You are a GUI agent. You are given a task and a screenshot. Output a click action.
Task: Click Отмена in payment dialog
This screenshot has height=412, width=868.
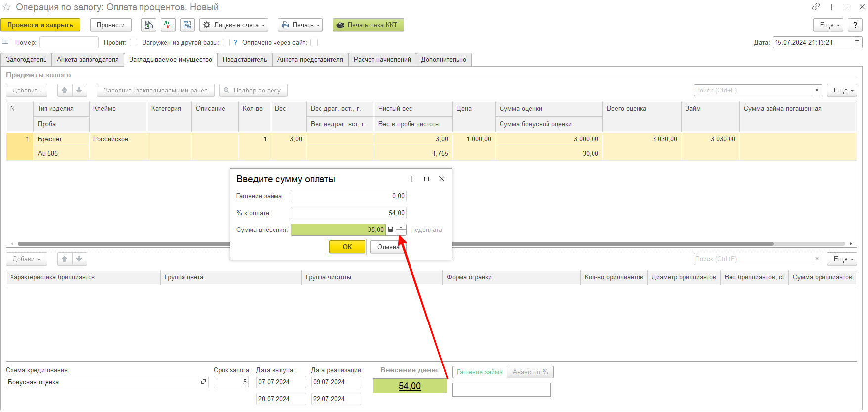click(x=388, y=247)
